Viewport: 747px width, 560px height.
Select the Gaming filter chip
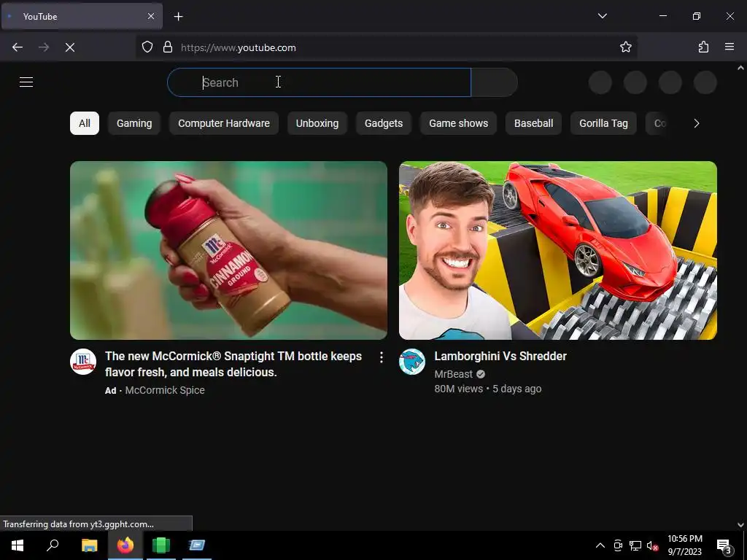[134, 123]
